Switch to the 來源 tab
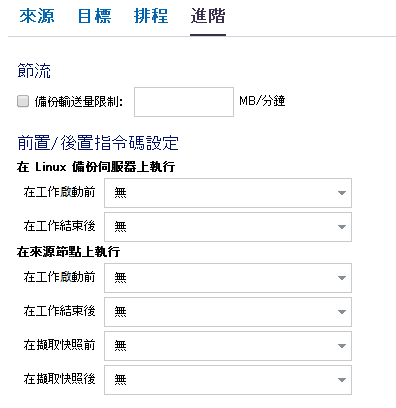The image size is (396, 408). pos(37,16)
